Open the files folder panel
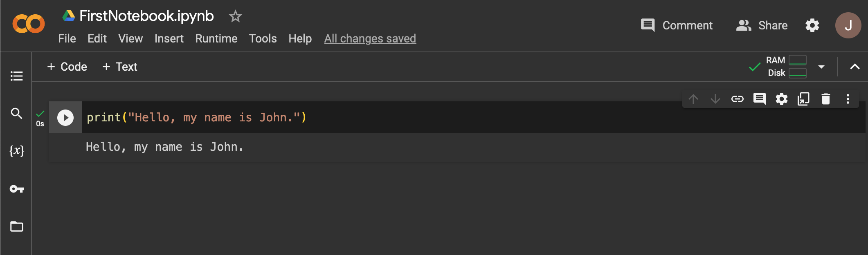Image resolution: width=868 pixels, height=255 pixels. (16, 226)
